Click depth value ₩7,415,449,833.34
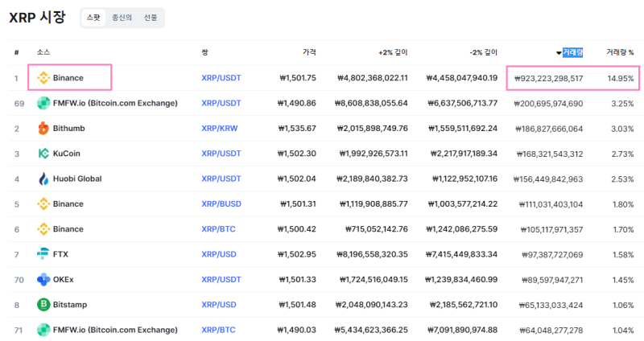 coord(461,254)
